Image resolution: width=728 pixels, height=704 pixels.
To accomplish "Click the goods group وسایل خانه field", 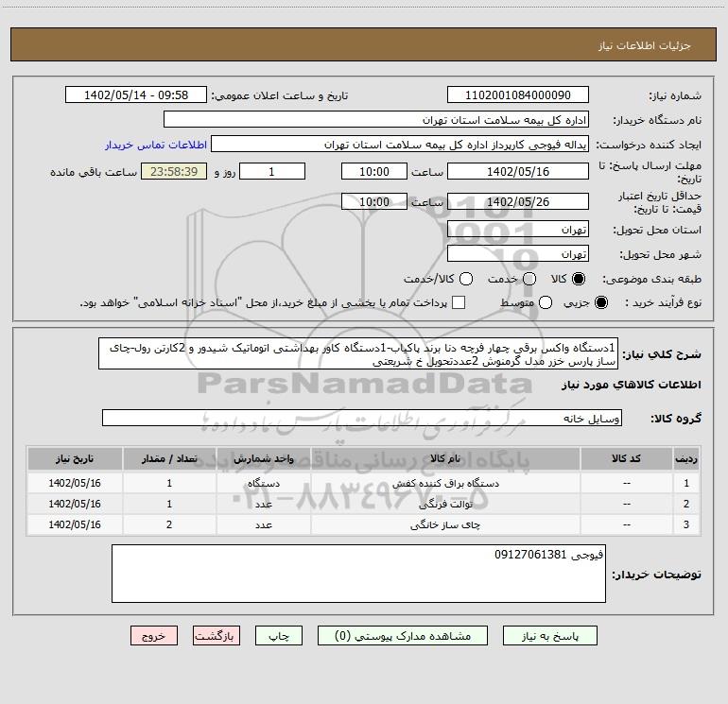I will pos(362,418).
